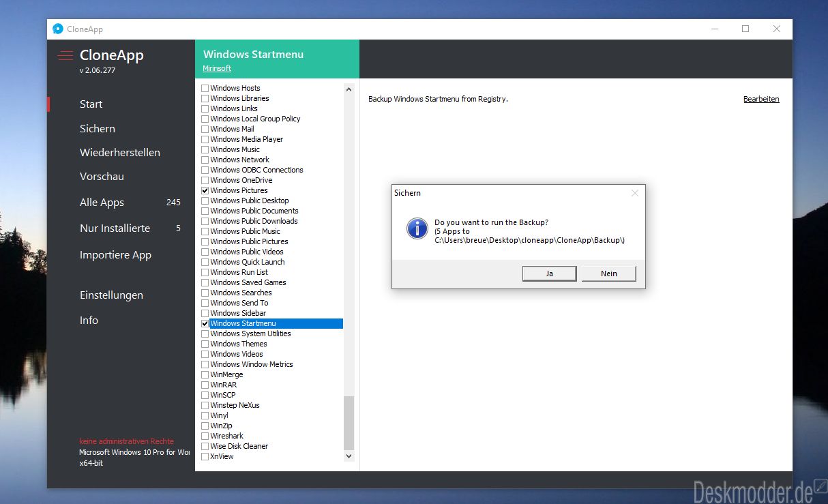
Task: Check the WinZip checkbox
Action: [205, 426]
